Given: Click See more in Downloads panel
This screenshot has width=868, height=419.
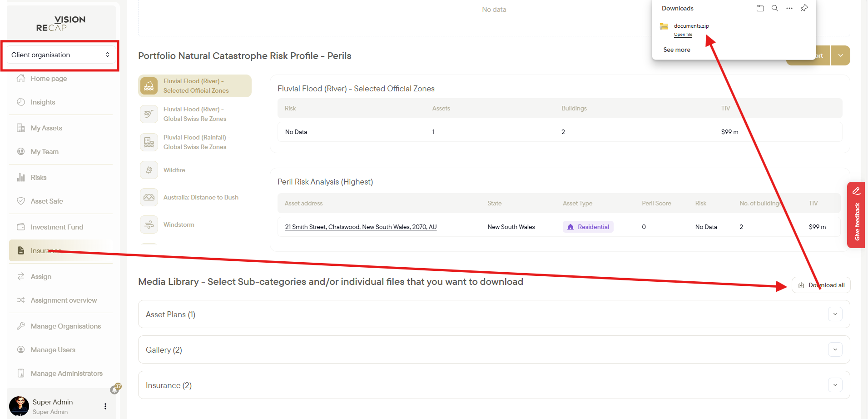Looking at the screenshot, I should (x=677, y=50).
